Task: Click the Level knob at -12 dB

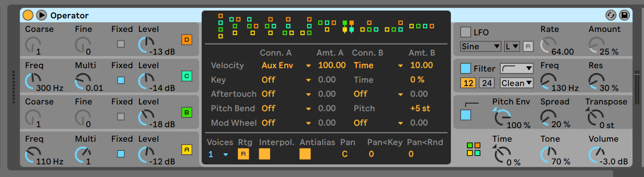Action: coord(146,155)
